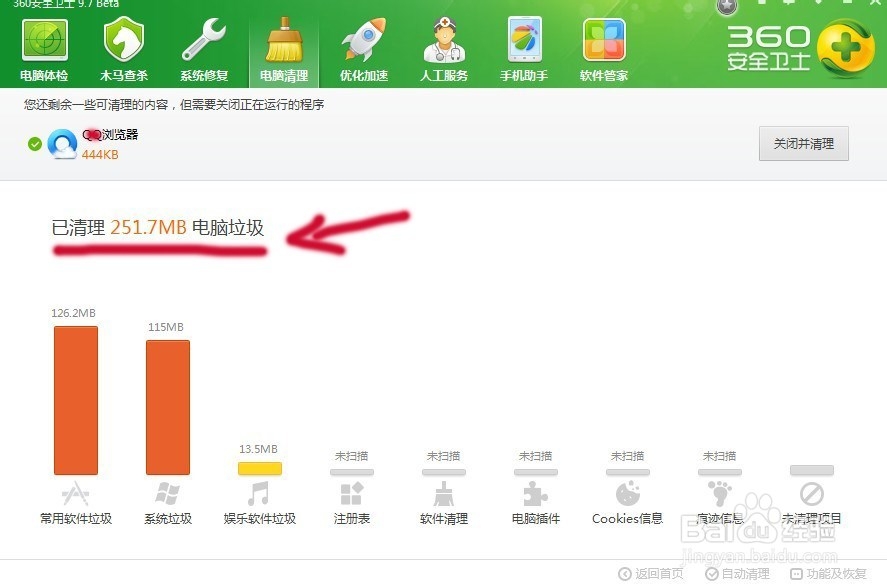Select the 常用软件垃圾 app-store icon
The image size is (887, 588).
[x=76, y=493]
